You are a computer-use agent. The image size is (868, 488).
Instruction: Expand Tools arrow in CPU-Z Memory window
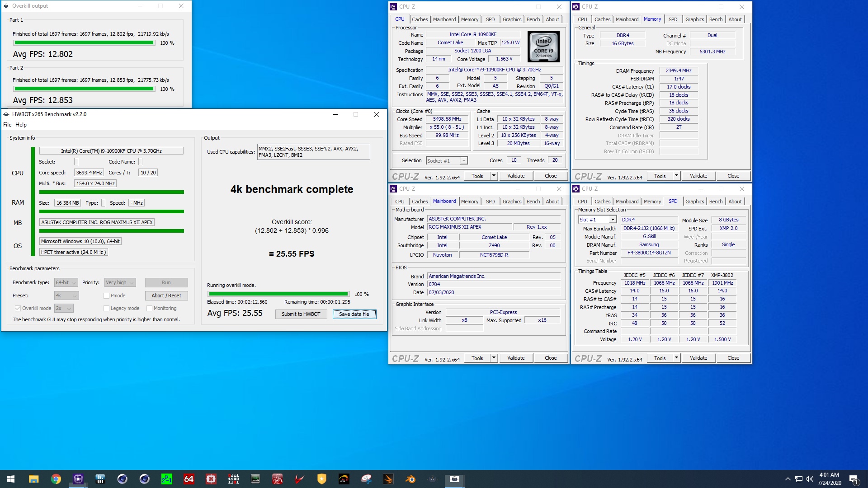click(x=676, y=176)
